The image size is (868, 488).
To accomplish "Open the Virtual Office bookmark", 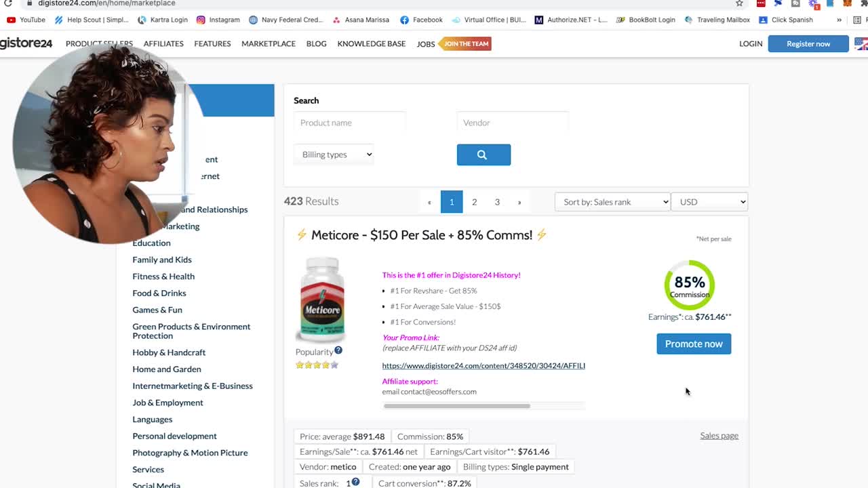I will point(488,20).
